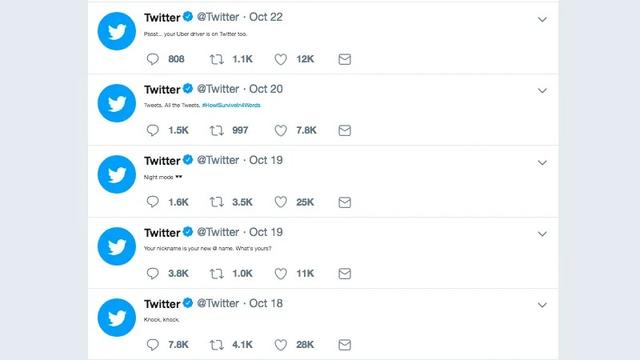
Task: Like the Knock, knock tweet with 28K likes
Action: pos(280,345)
